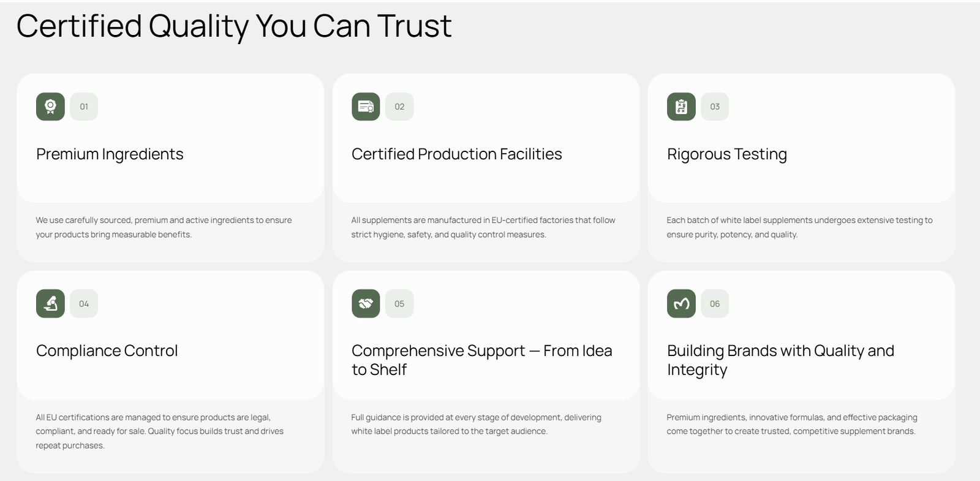The image size is (980, 481).
Task: Click the EU-certified factories description text
Action: click(483, 227)
